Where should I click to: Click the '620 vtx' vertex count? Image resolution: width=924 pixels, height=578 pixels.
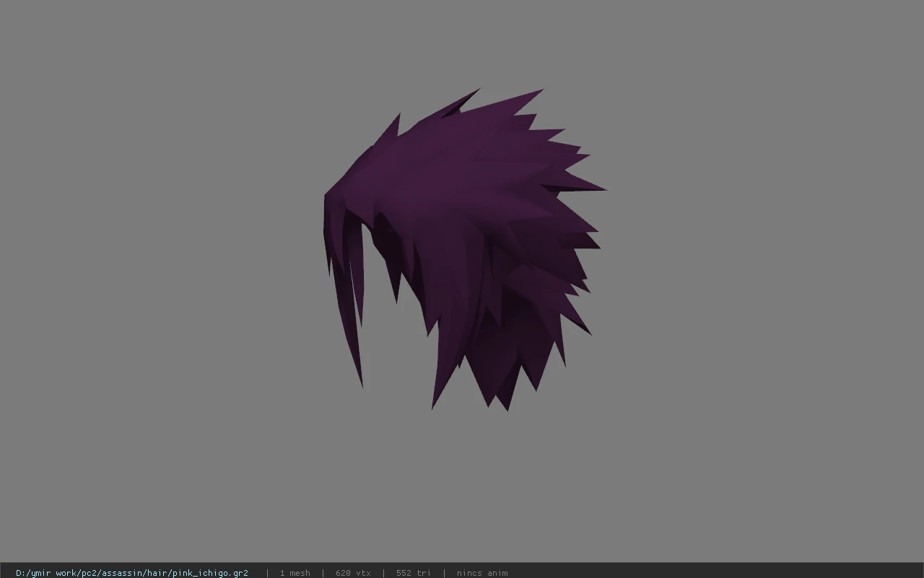tap(353, 573)
